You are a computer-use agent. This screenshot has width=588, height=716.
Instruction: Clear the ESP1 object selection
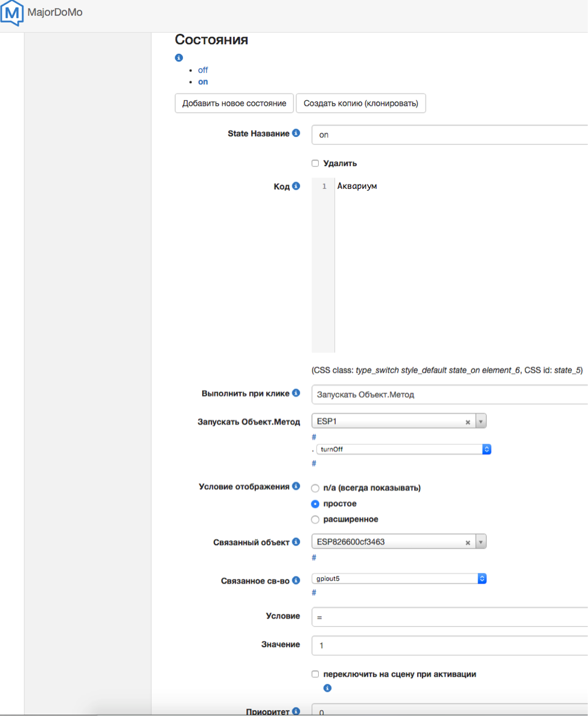467,423
